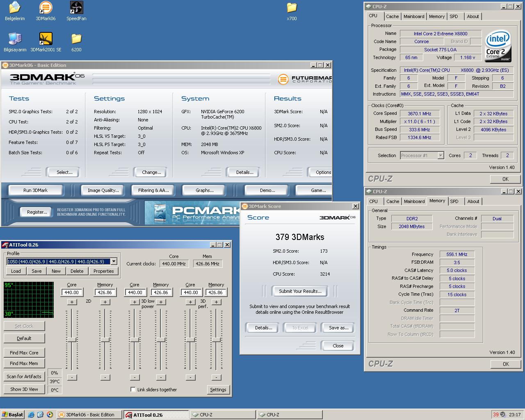
Task: Open Memory tab in top CPU-Z window
Action: tap(437, 16)
